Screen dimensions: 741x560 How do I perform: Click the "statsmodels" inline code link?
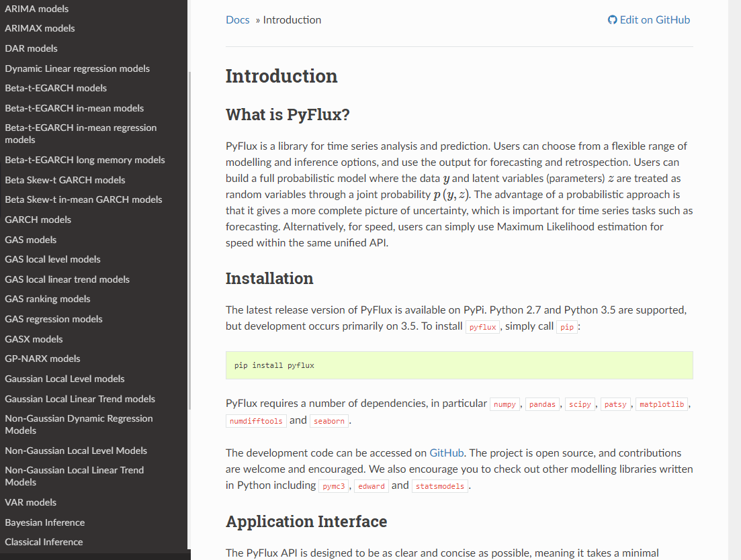point(440,485)
